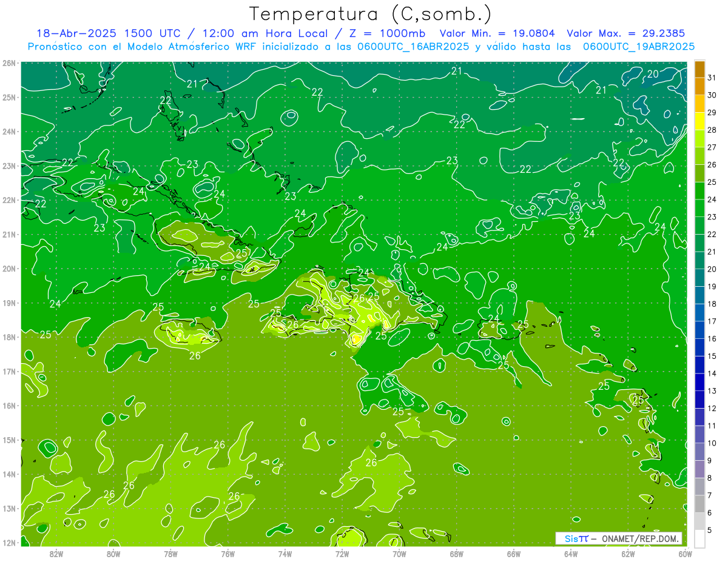728x562 pixels.
Task: Pick the orange top segment of color scale
Action: click(699, 69)
